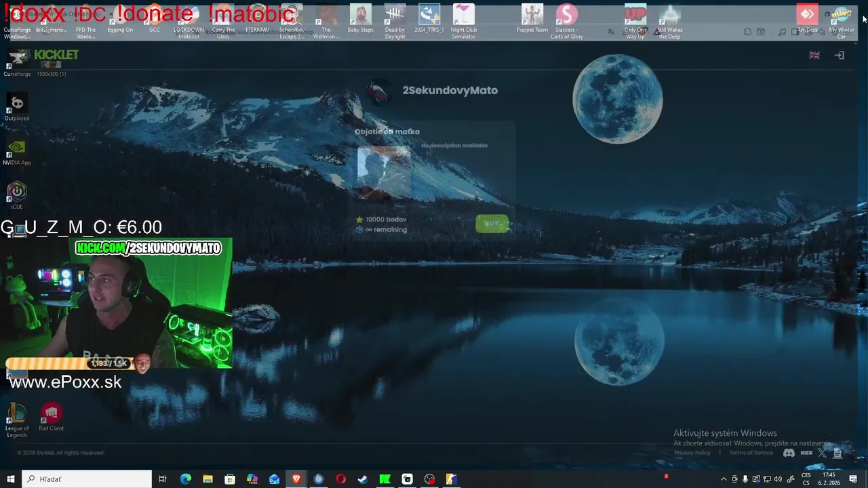
Task: Click the Kicklet login arrow icon
Action: (x=840, y=56)
